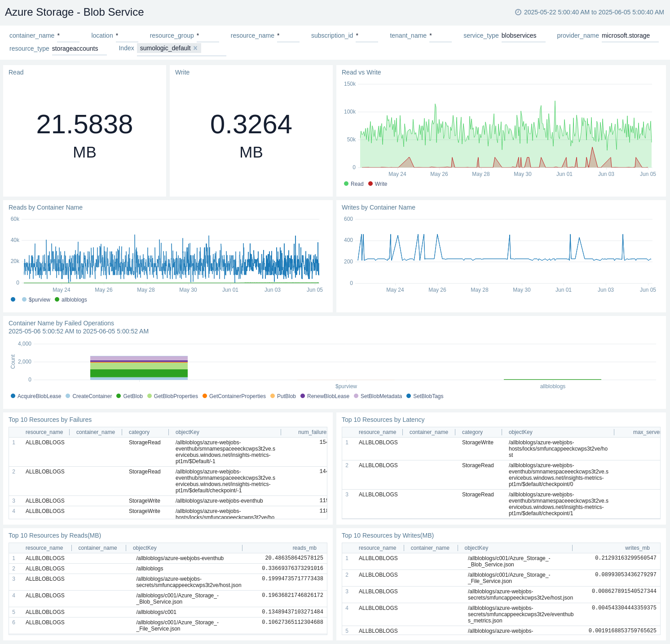Viewport: 670px width, 644px height.
Task: Toggle the Write series legend in Read vs Write
Action: (x=378, y=184)
